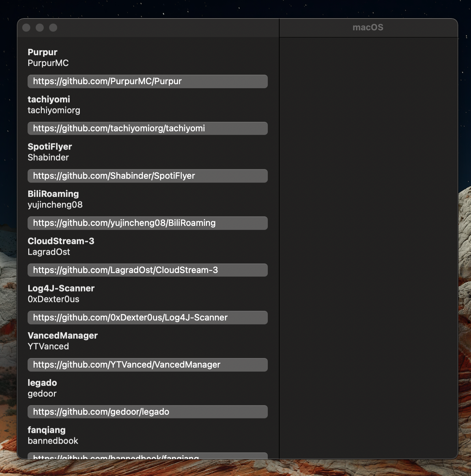Open the PurpurMC/Purpur GitHub link
The width and height of the screenshot is (471, 476).
[x=147, y=81]
